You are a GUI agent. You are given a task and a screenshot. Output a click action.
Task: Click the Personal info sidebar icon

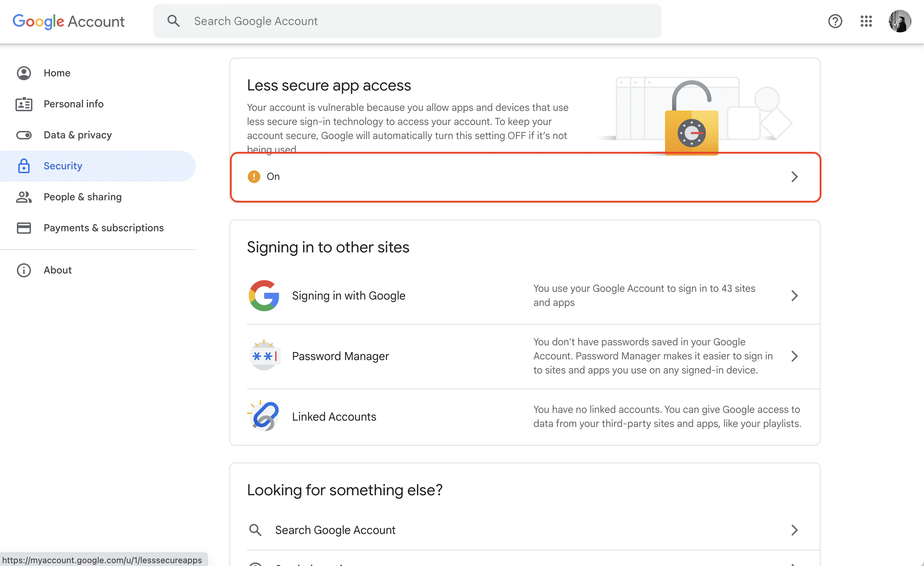tap(24, 104)
